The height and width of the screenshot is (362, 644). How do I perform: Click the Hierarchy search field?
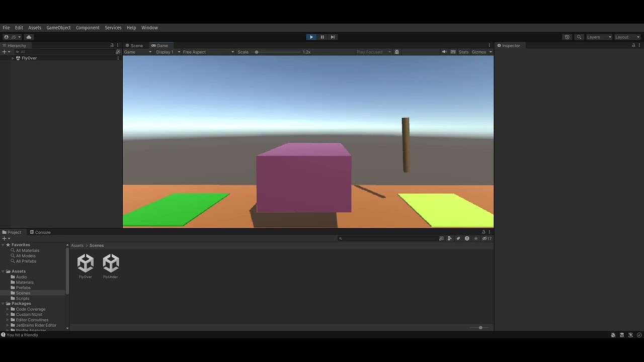pyautogui.click(x=64, y=52)
